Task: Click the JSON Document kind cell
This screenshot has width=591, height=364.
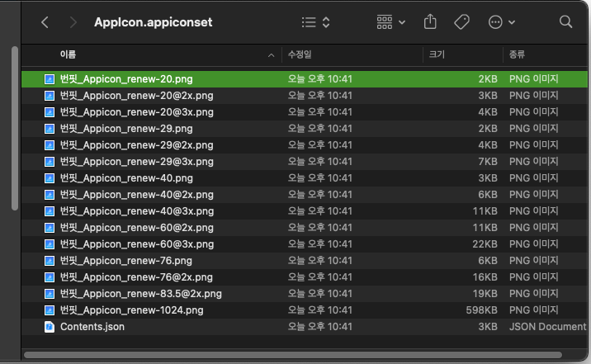Action: 547,327
